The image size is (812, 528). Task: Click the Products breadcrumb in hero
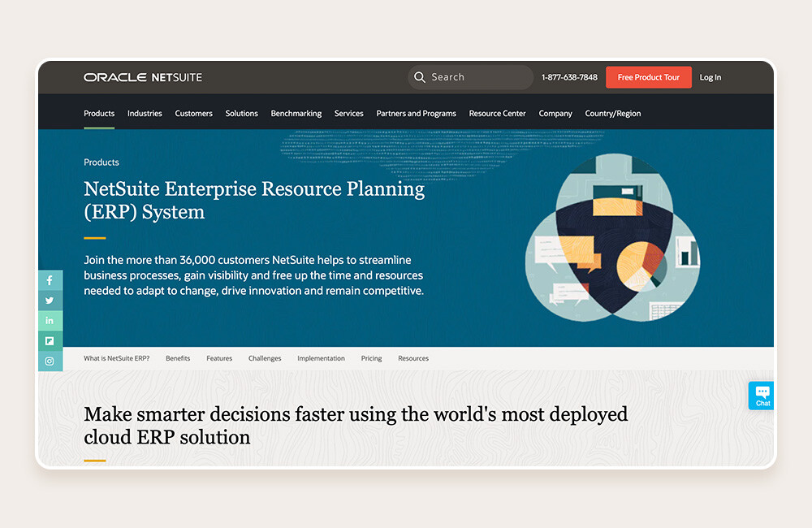point(101,162)
